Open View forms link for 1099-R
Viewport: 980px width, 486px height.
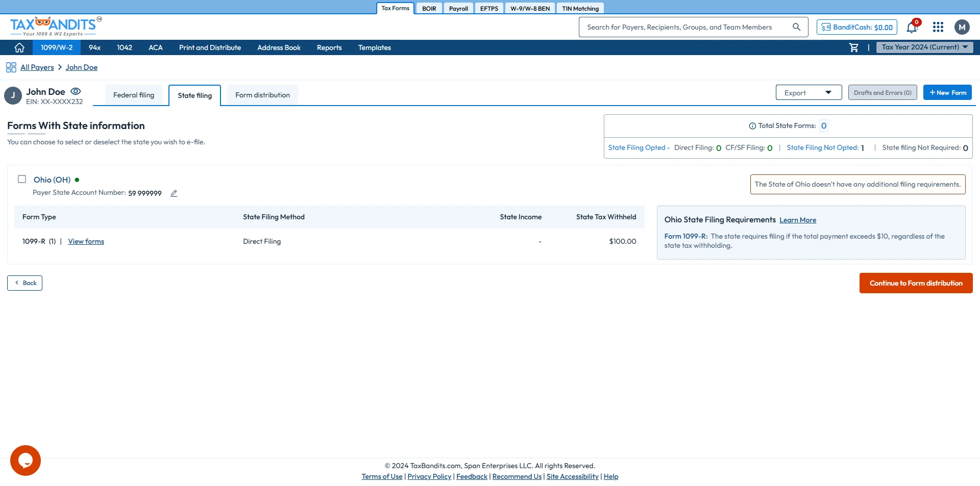pyautogui.click(x=86, y=241)
